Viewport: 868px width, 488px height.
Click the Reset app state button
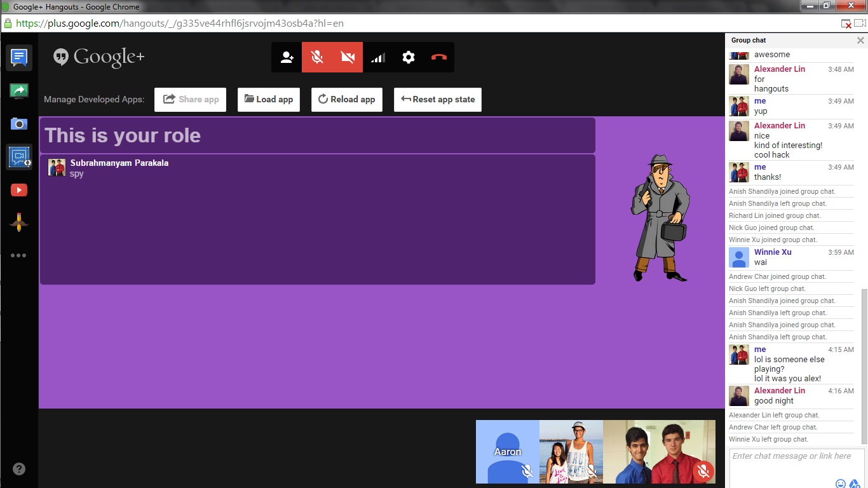click(x=438, y=99)
